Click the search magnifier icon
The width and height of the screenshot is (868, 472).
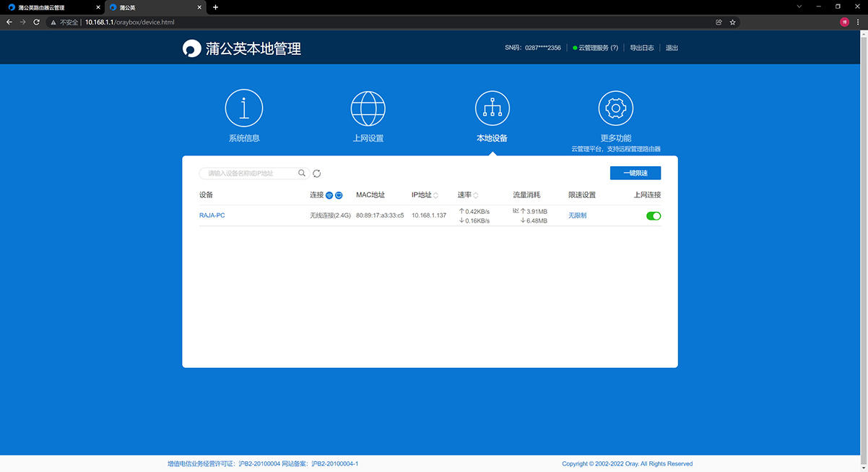pyautogui.click(x=302, y=173)
